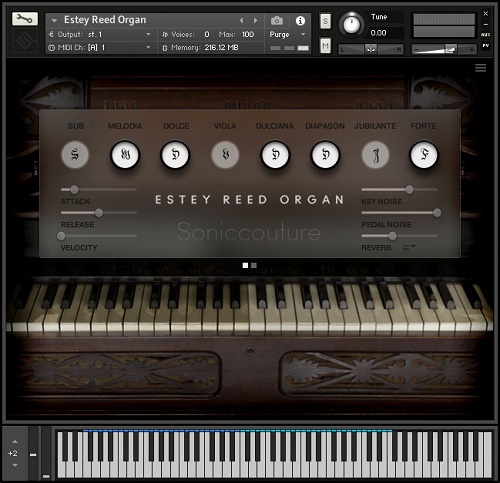Open the MIDI channel dropdown

(148, 48)
